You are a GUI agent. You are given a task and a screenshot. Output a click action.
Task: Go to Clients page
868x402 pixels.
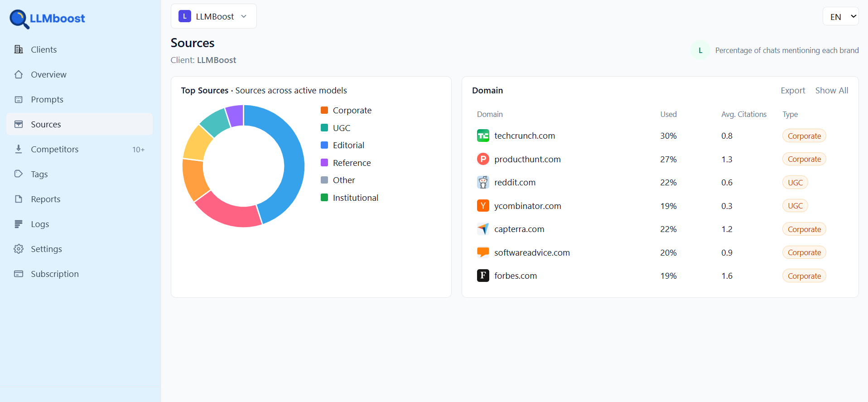tap(79, 49)
